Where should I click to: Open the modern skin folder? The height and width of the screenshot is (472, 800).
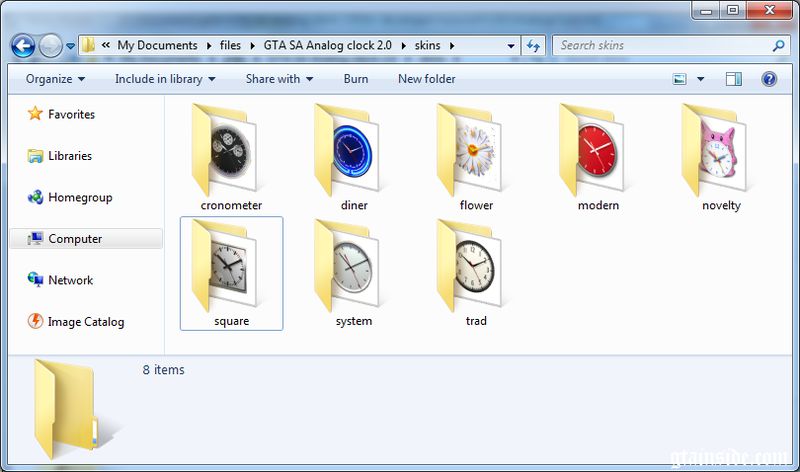pos(598,157)
